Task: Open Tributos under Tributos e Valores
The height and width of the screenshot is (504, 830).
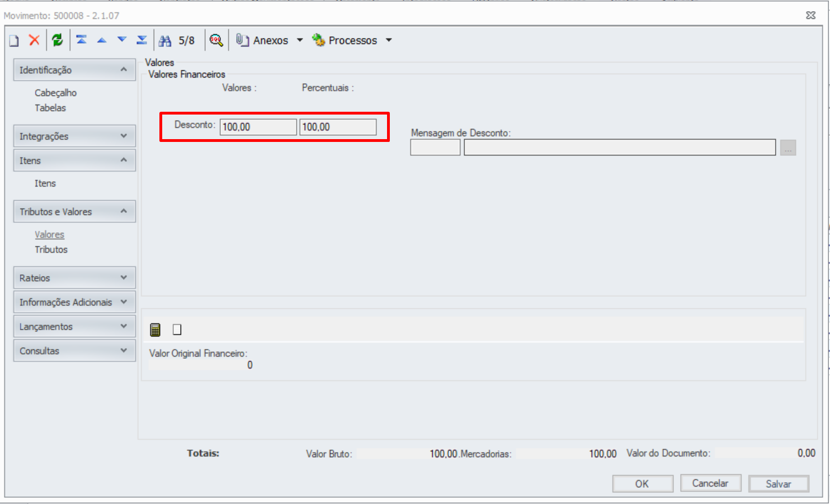Action: 51,250
